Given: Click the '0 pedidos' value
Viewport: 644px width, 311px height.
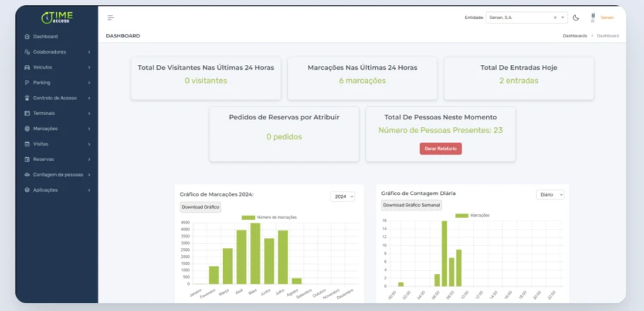Looking at the screenshot, I should [x=284, y=137].
